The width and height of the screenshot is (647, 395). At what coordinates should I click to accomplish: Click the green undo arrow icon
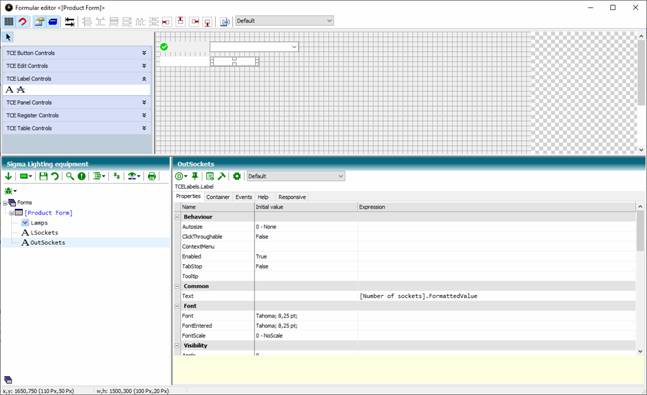[55, 176]
